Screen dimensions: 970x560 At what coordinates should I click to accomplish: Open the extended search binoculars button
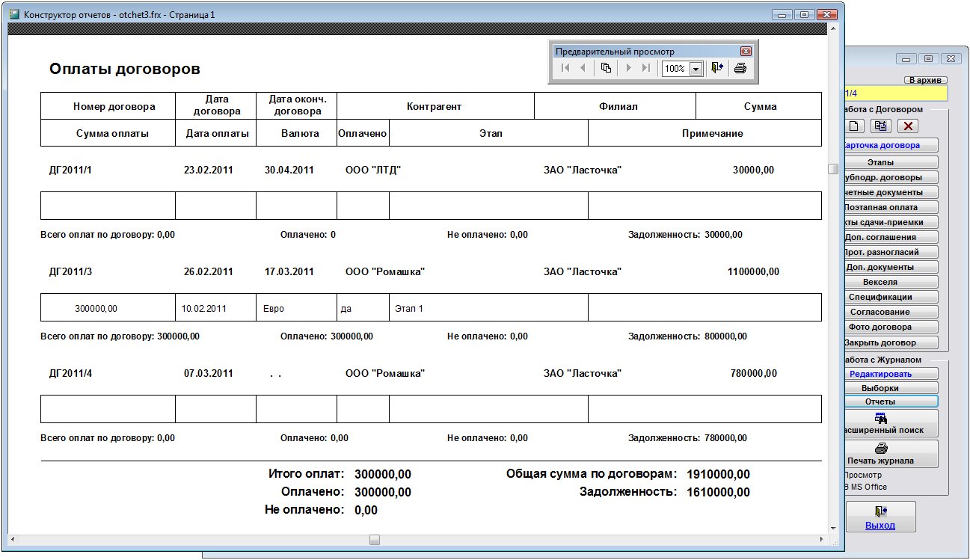coord(881,424)
